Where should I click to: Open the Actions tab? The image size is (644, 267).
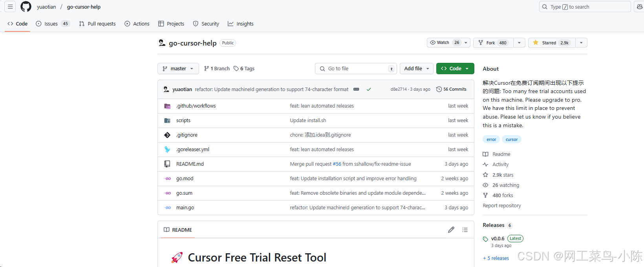(x=137, y=24)
